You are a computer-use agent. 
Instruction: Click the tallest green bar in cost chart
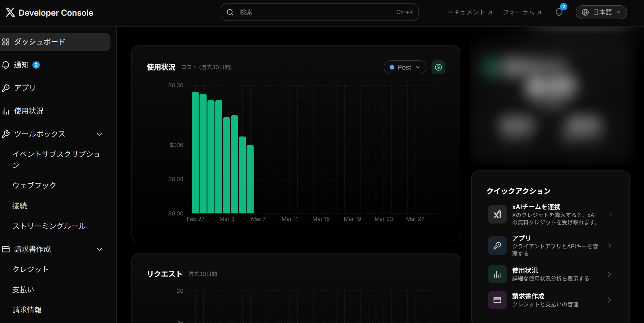195,152
